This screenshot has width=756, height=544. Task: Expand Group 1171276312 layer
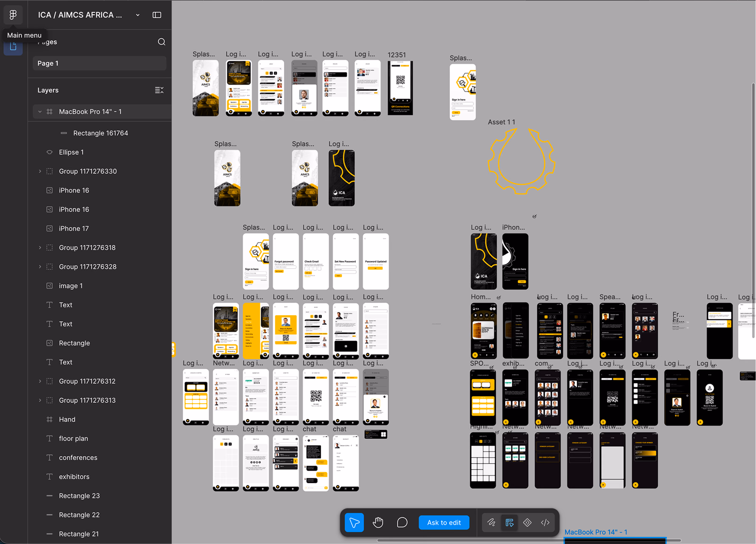40,381
